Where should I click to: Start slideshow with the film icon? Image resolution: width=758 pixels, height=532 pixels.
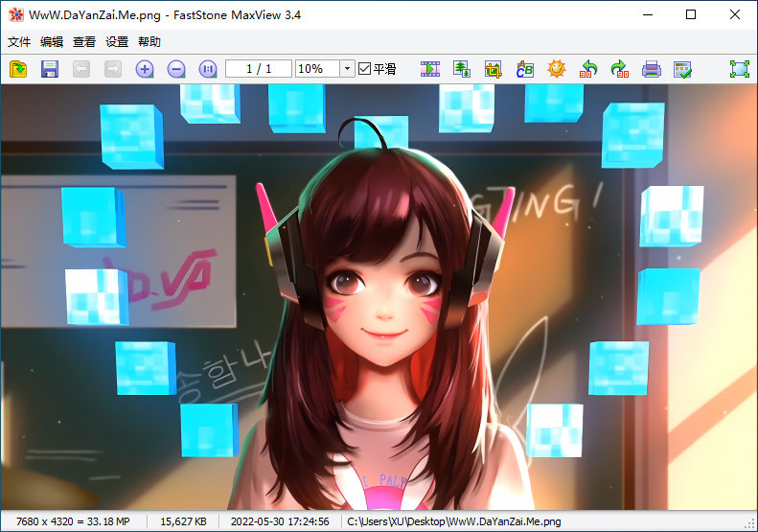pyautogui.click(x=430, y=69)
